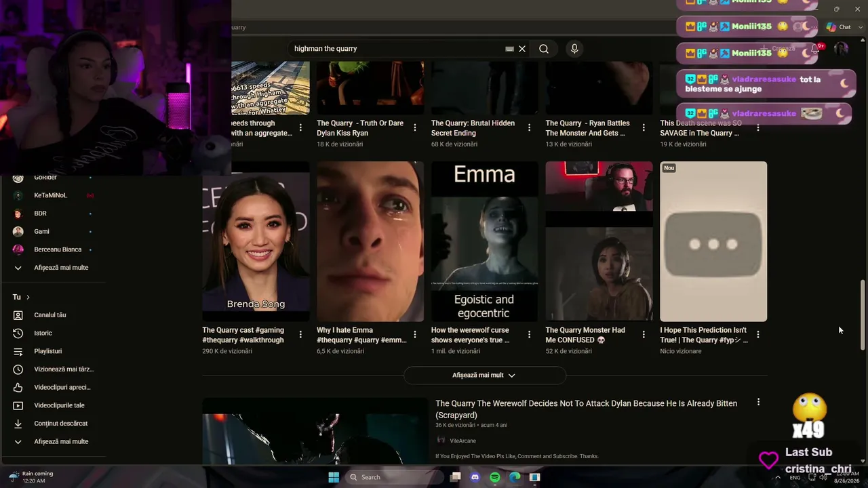Visit the VileArcane channel link

pos(463,441)
